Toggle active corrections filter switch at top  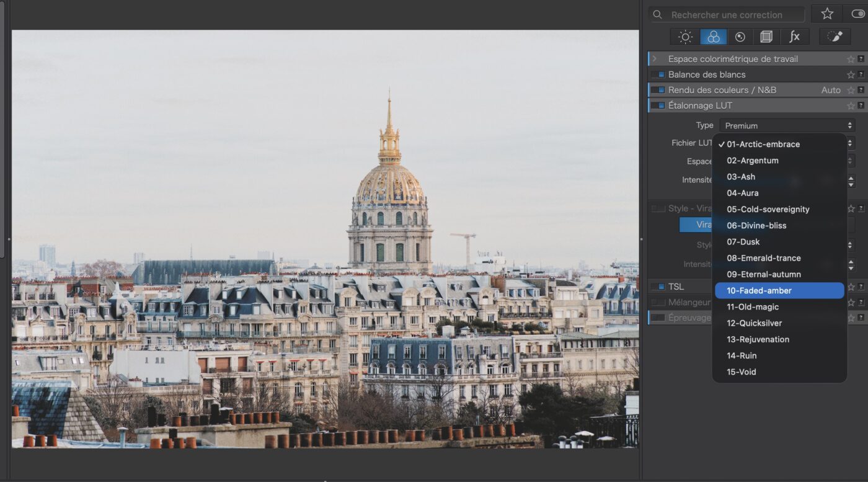tap(858, 14)
